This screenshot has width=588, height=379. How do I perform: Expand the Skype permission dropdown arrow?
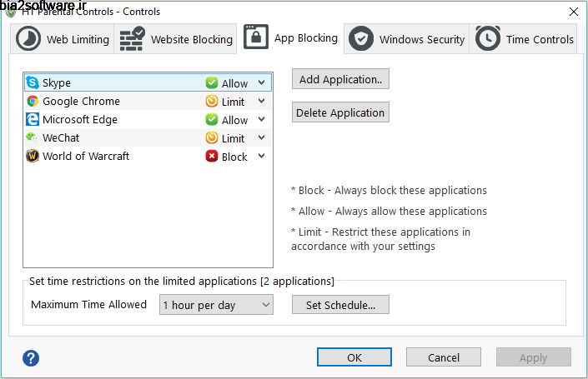(x=262, y=83)
